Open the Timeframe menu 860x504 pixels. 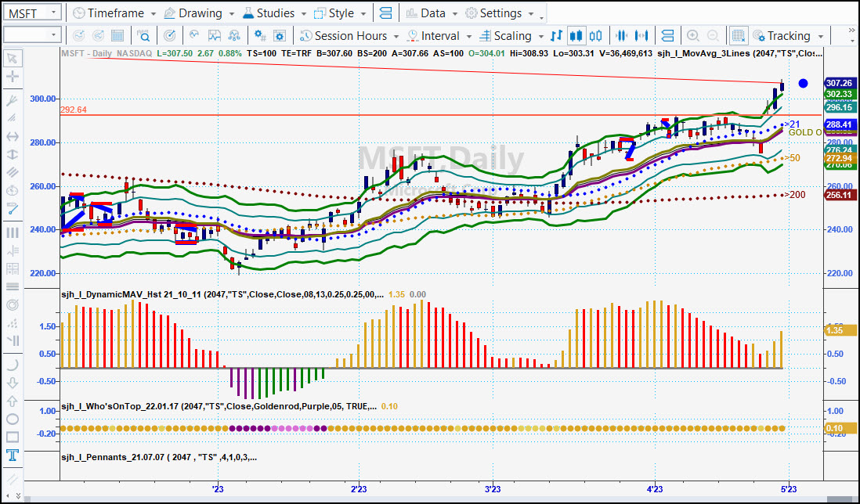[115, 13]
